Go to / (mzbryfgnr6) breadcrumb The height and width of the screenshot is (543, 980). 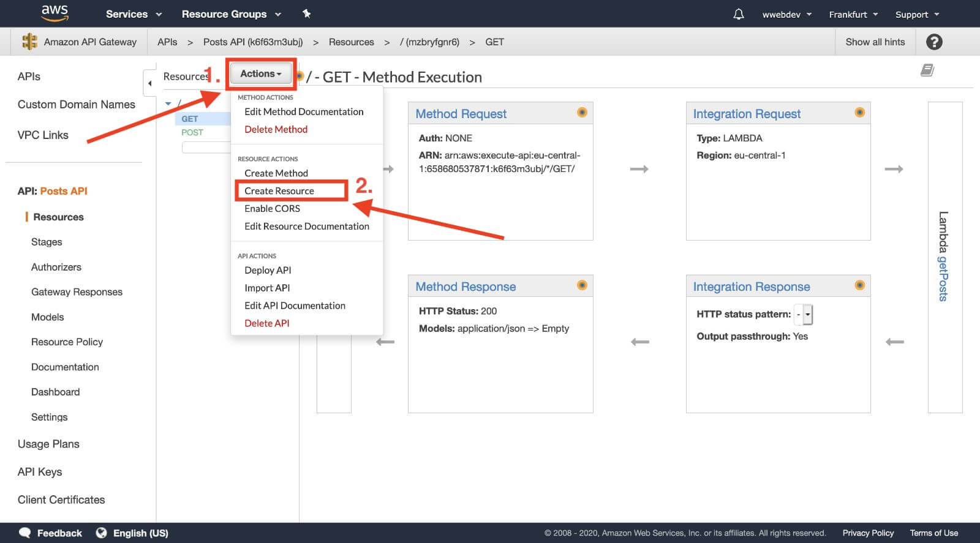pos(429,42)
